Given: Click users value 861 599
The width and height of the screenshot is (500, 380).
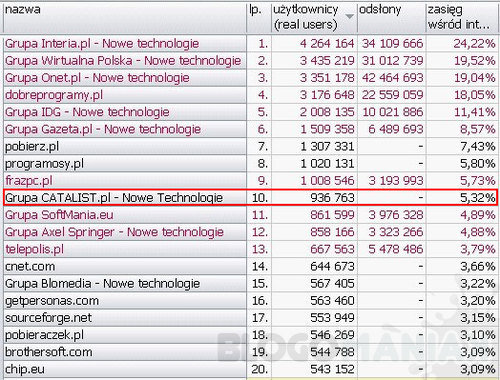Looking at the screenshot, I should [332, 215].
